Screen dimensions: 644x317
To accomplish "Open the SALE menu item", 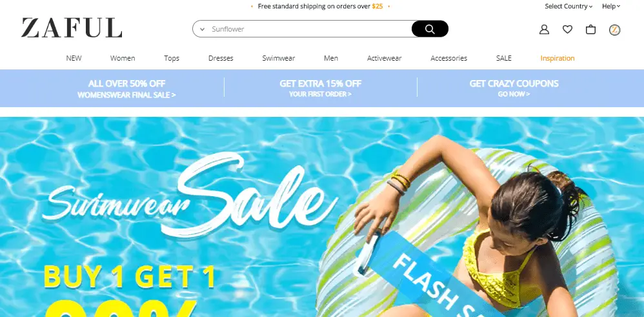I will tap(503, 58).
